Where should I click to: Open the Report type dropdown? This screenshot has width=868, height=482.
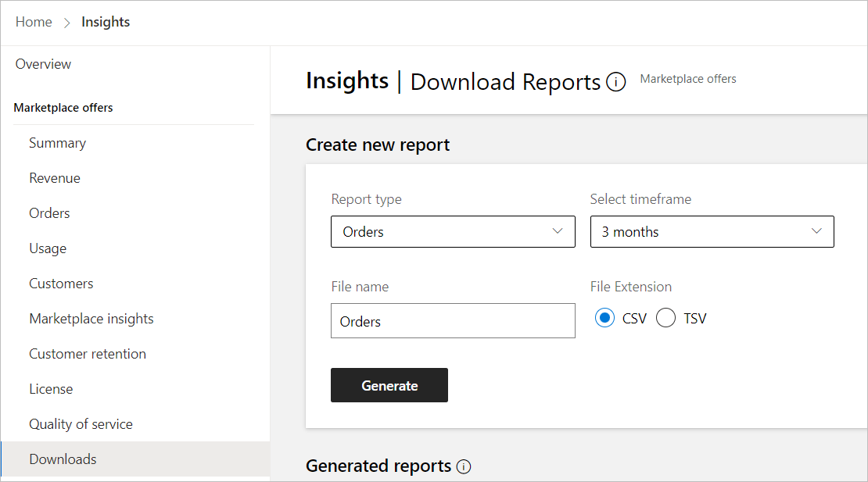coord(453,232)
